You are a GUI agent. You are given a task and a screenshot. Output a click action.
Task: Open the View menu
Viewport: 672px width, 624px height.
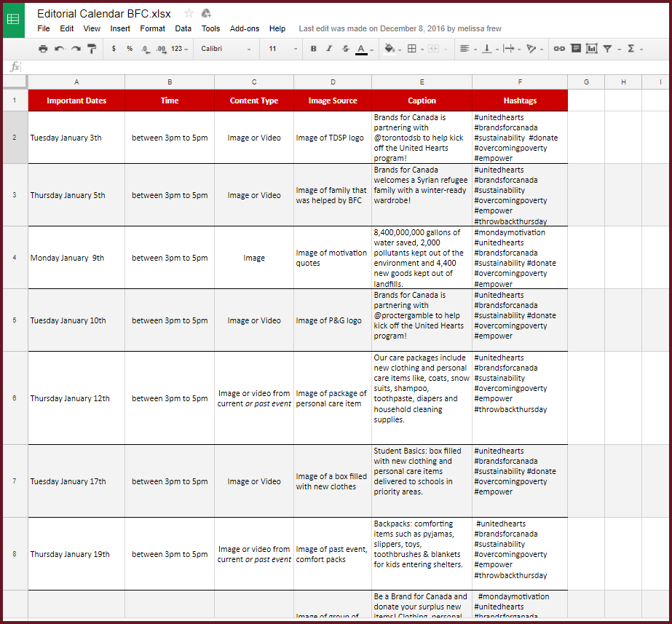point(92,28)
